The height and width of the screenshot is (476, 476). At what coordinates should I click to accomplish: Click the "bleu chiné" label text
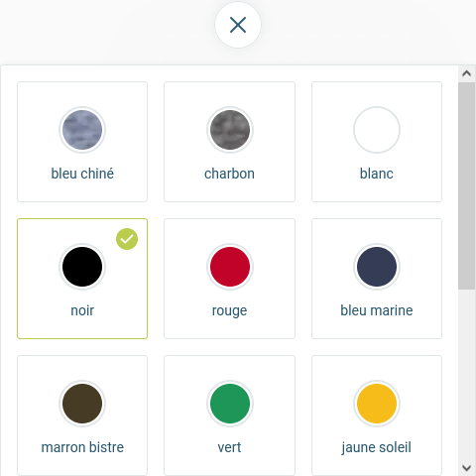click(82, 174)
